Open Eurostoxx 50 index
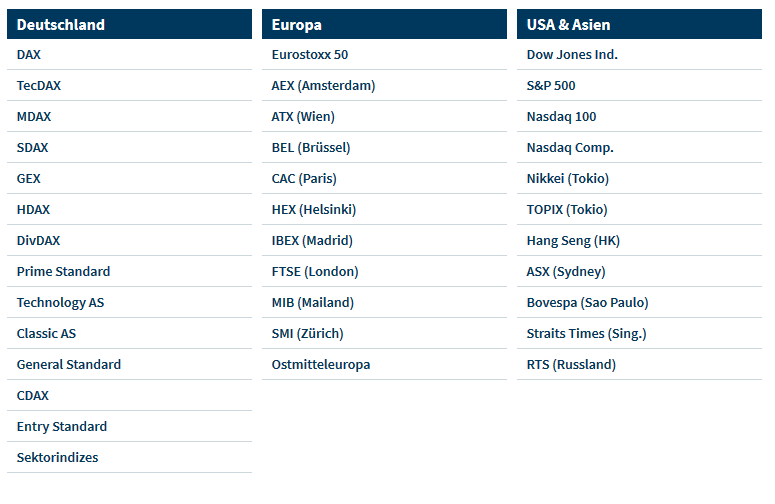The image size is (775, 504). [x=310, y=54]
